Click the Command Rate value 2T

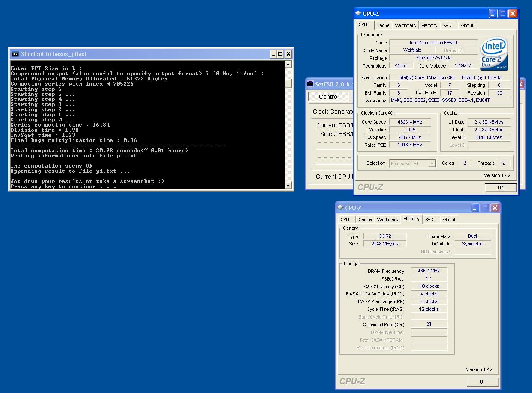[429, 325]
